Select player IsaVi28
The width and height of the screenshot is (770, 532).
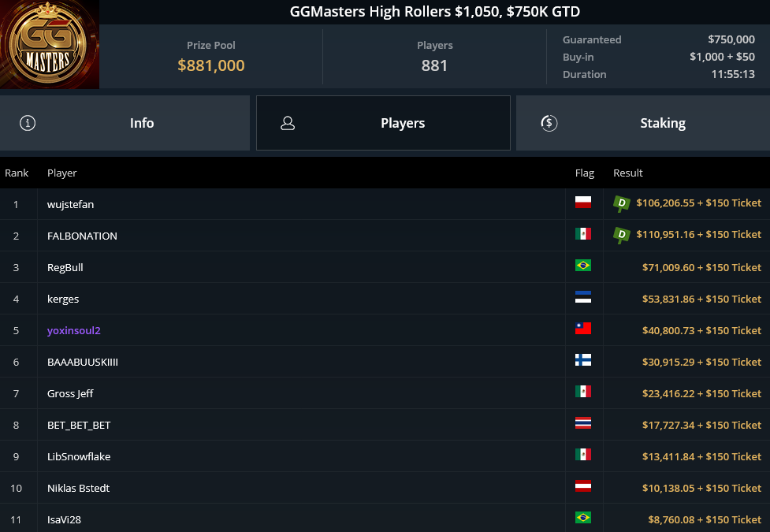coord(64,519)
